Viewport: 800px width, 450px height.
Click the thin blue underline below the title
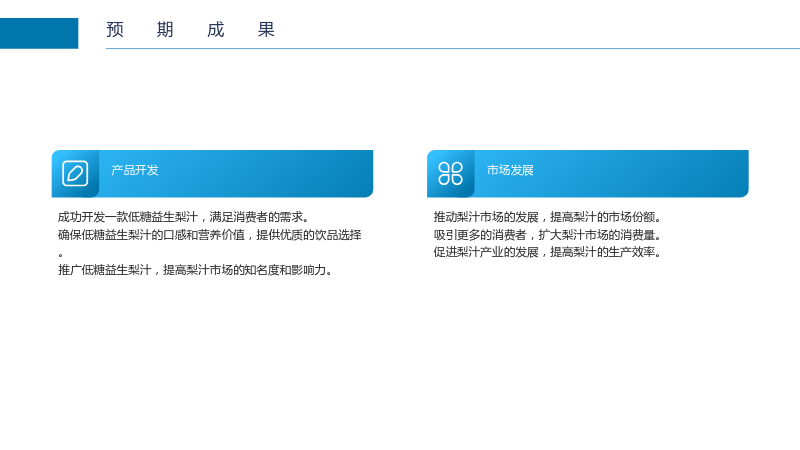453,48
